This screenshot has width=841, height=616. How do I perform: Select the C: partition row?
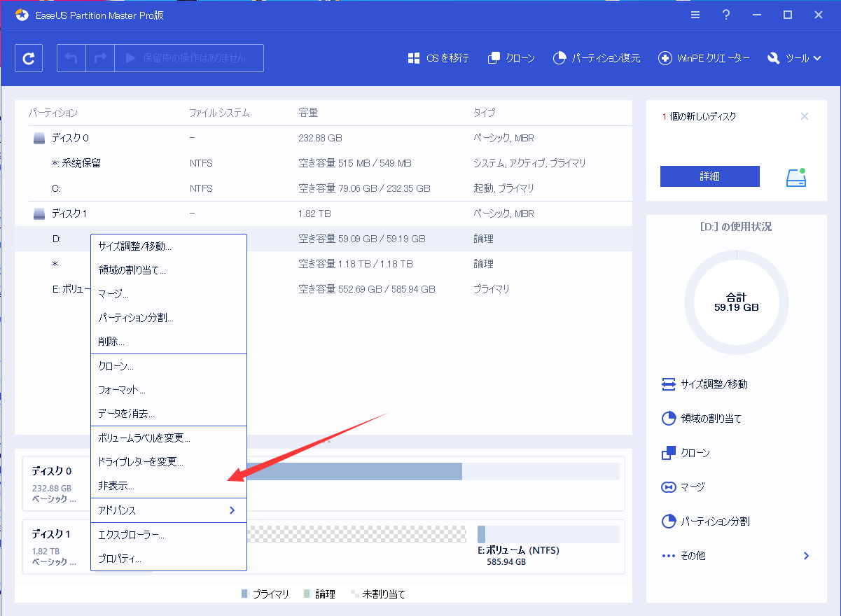point(323,188)
